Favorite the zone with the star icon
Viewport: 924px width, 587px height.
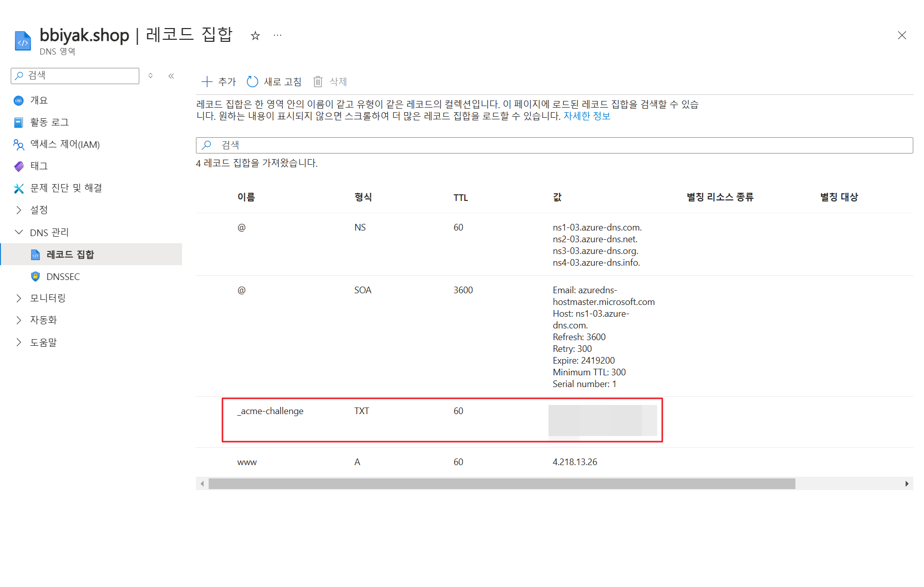pos(255,36)
